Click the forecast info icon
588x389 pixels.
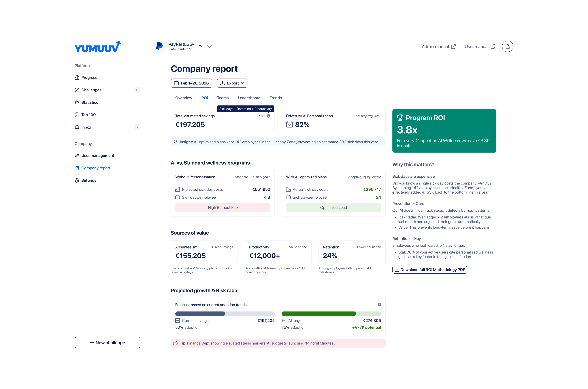tap(379, 305)
